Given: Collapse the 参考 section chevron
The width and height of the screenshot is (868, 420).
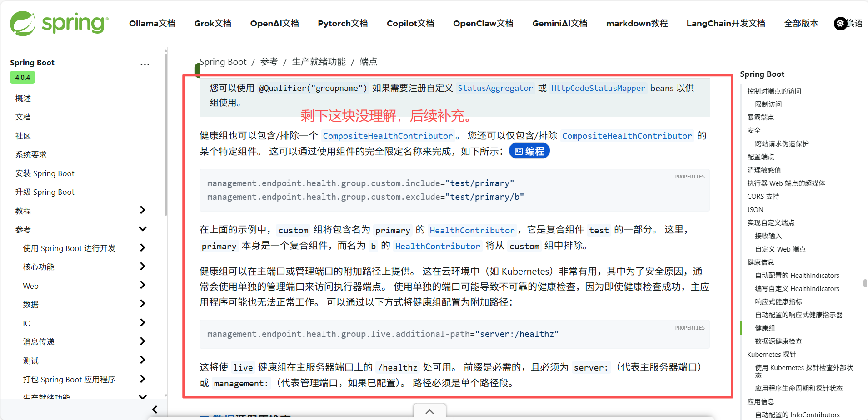Looking at the screenshot, I should (143, 229).
